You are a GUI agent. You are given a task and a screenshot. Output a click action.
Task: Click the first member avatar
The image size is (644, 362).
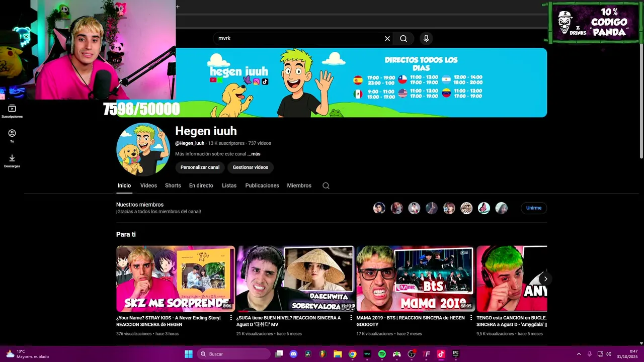click(x=379, y=208)
